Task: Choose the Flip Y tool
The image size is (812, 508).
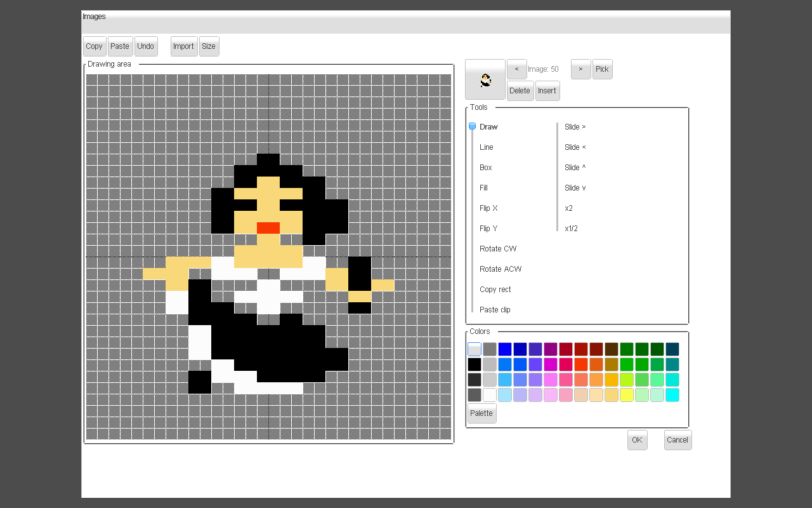Action: coord(488,229)
